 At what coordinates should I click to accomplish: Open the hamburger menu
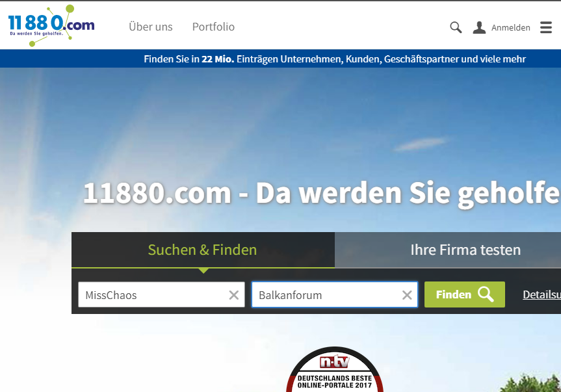[546, 27]
